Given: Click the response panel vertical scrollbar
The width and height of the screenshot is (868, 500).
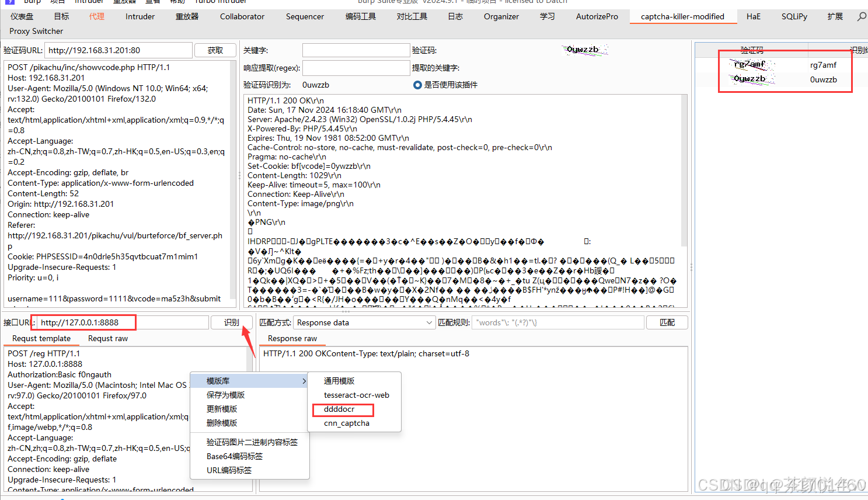Looking at the screenshot, I should point(684,171).
